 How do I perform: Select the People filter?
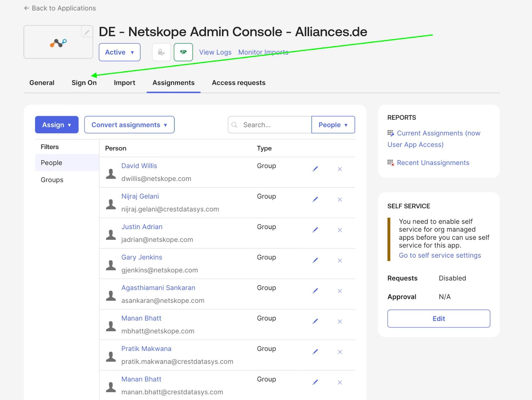click(x=67, y=163)
